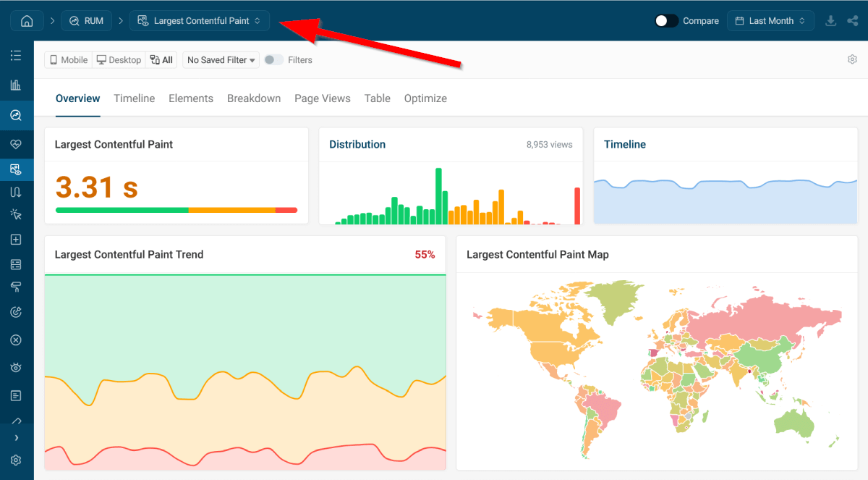The height and width of the screenshot is (480, 868).
Task: Select the Desktop filter button
Action: click(x=118, y=59)
